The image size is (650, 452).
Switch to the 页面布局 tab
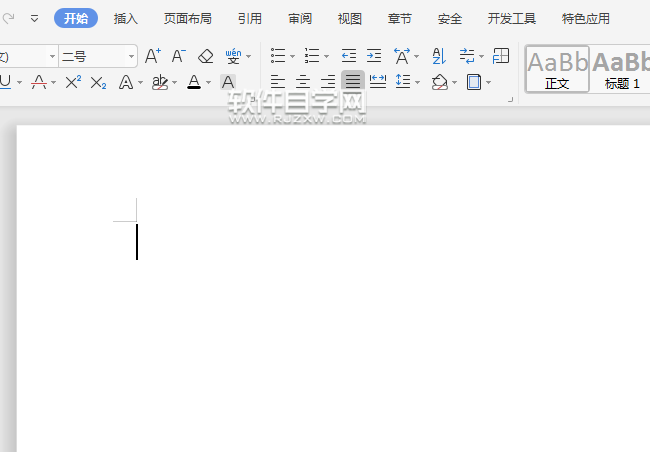point(187,19)
